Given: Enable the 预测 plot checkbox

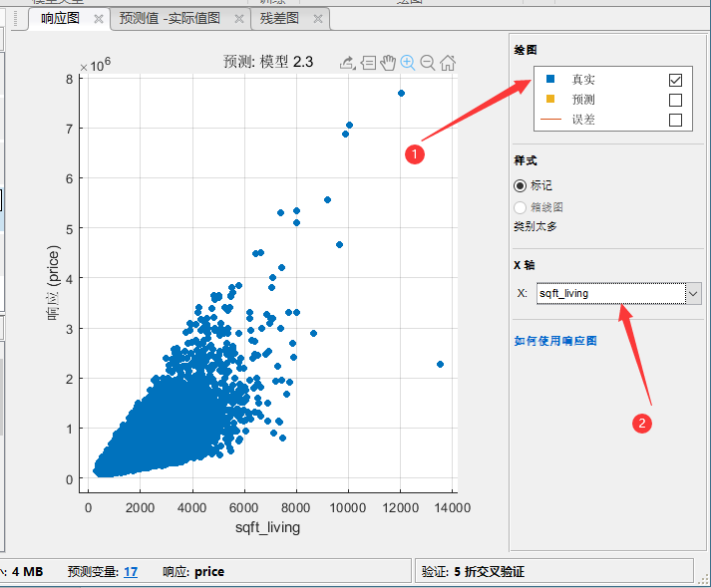Looking at the screenshot, I should (x=675, y=100).
